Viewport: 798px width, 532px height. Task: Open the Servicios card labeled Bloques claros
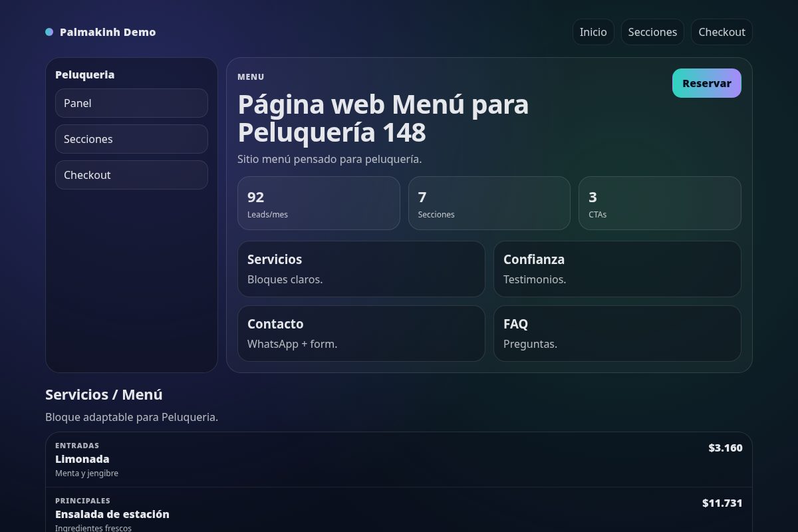coord(361,269)
